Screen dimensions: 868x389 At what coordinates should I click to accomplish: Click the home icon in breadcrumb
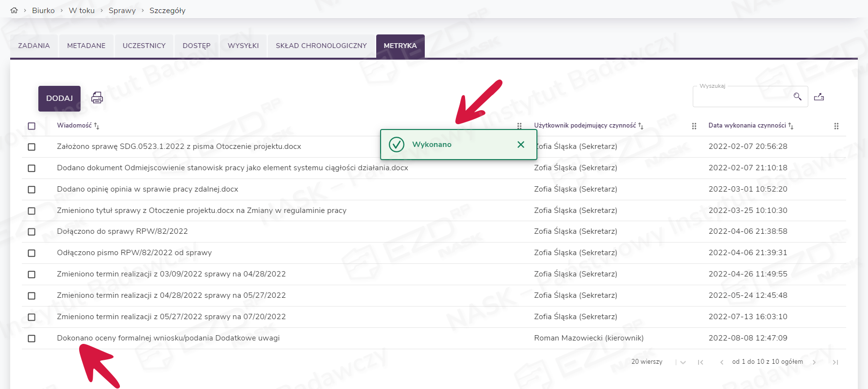point(14,10)
